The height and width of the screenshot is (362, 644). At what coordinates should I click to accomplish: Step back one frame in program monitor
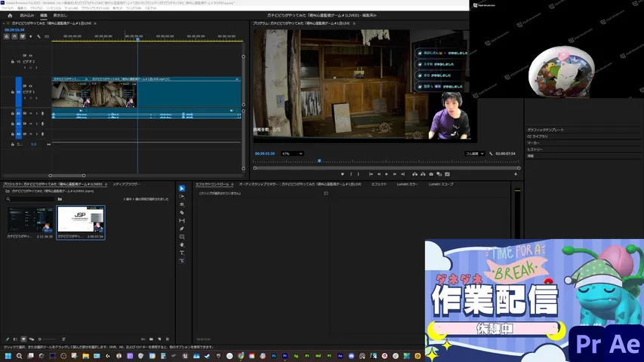coord(379,174)
